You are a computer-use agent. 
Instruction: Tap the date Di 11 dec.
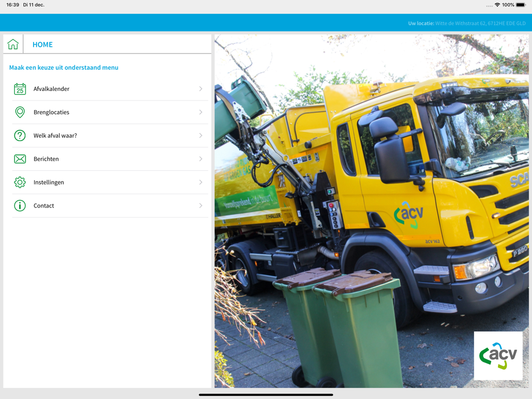34,5
